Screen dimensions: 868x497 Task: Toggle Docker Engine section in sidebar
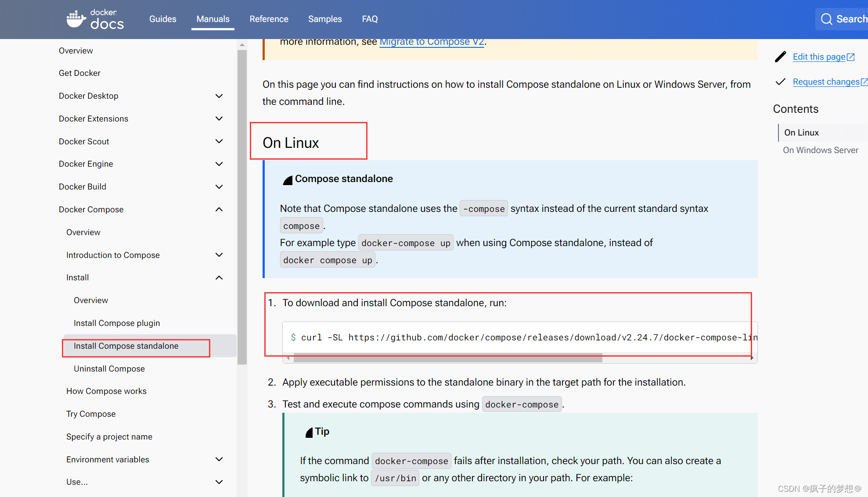218,164
